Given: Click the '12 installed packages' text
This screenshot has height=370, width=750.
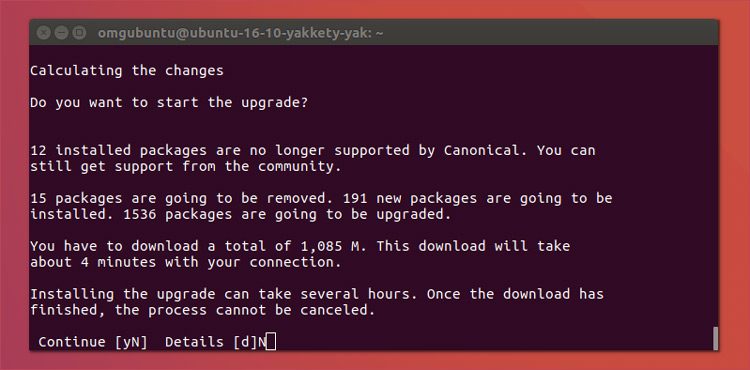Looking at the screenshot, I should pos(118,150).
